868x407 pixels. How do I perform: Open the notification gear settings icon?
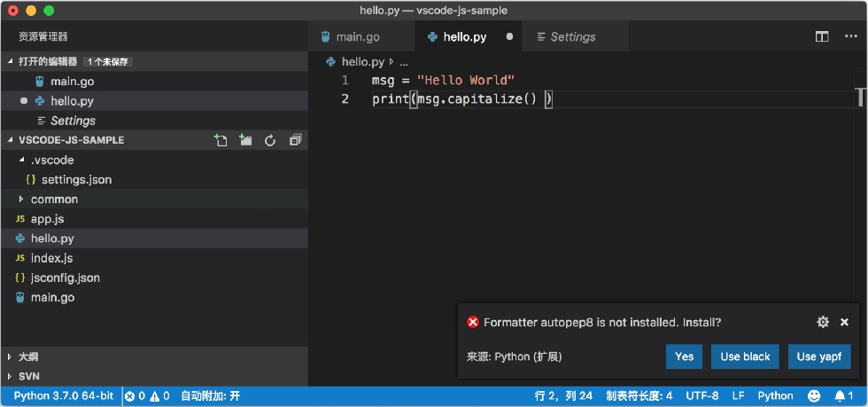pos(823,322)
